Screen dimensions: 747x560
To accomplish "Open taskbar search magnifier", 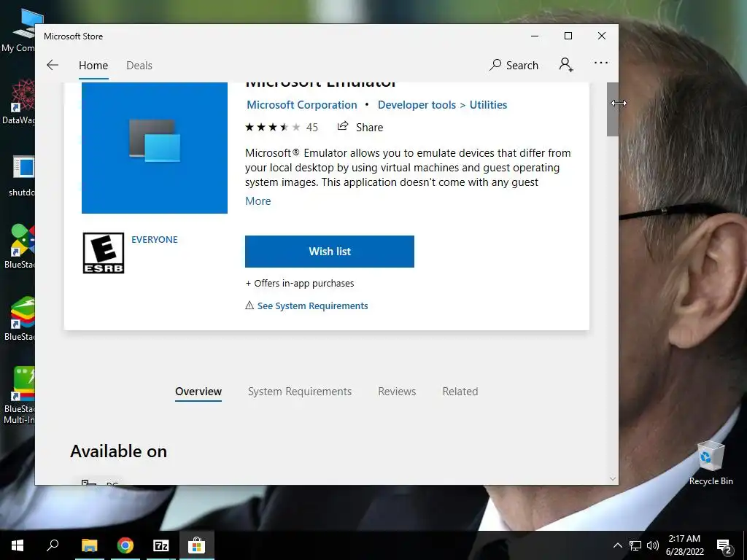I will [x=53, y=545].
